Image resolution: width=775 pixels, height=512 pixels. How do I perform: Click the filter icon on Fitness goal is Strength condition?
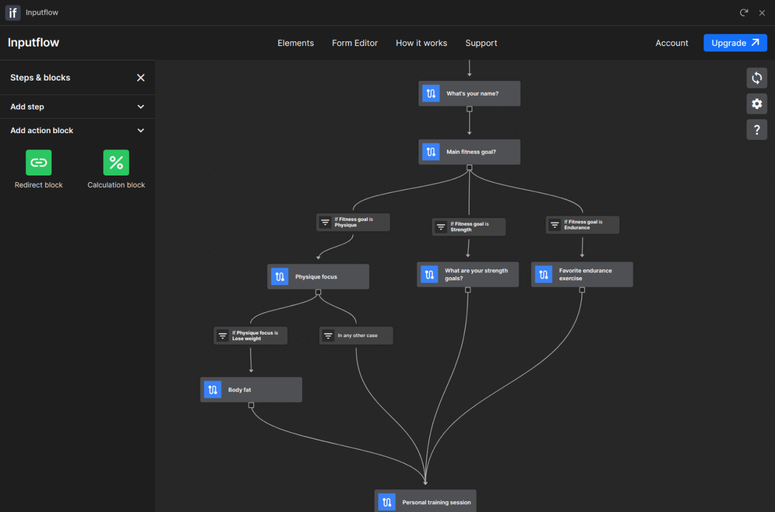point(441,227)
